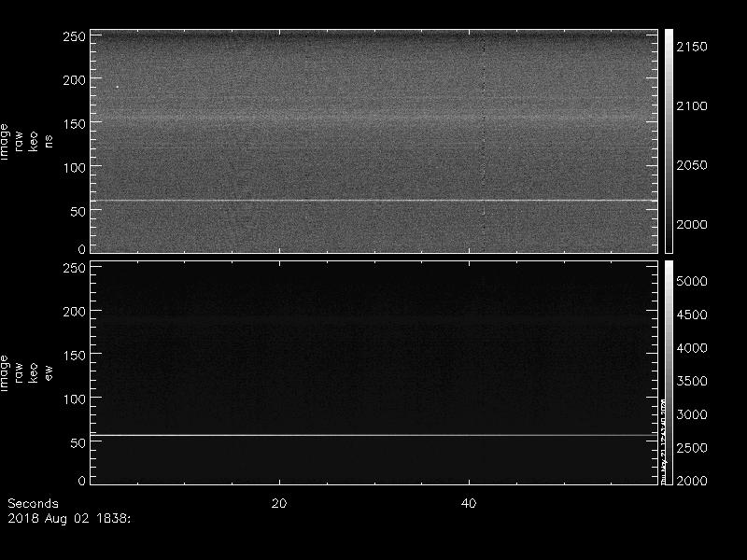The image size is (747, 560).
Task: Click the 200 tick of the ew keogram
Action: point(74,312)
